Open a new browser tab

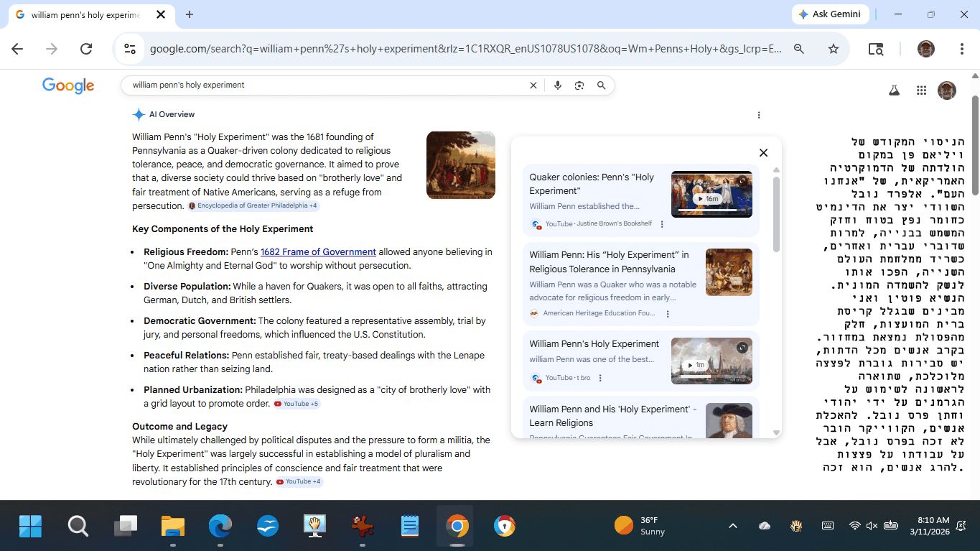[190, 14]
